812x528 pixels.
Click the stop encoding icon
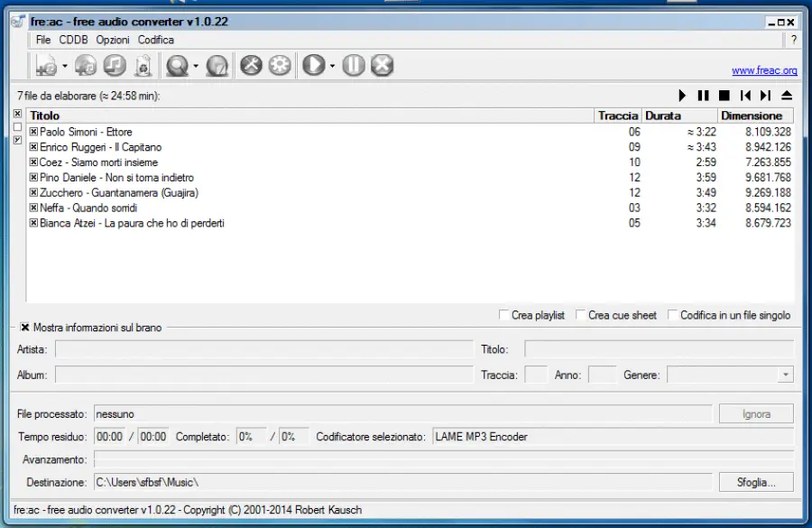(380, 65)
